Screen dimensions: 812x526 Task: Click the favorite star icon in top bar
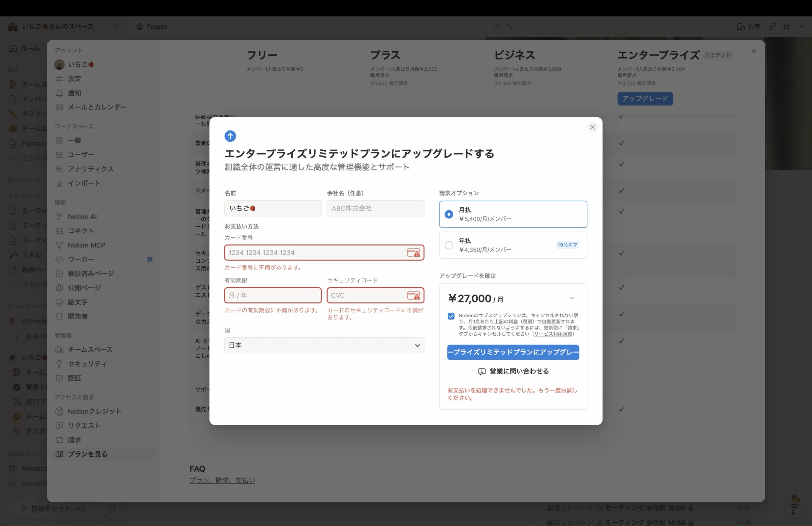[x=786, y=27]
